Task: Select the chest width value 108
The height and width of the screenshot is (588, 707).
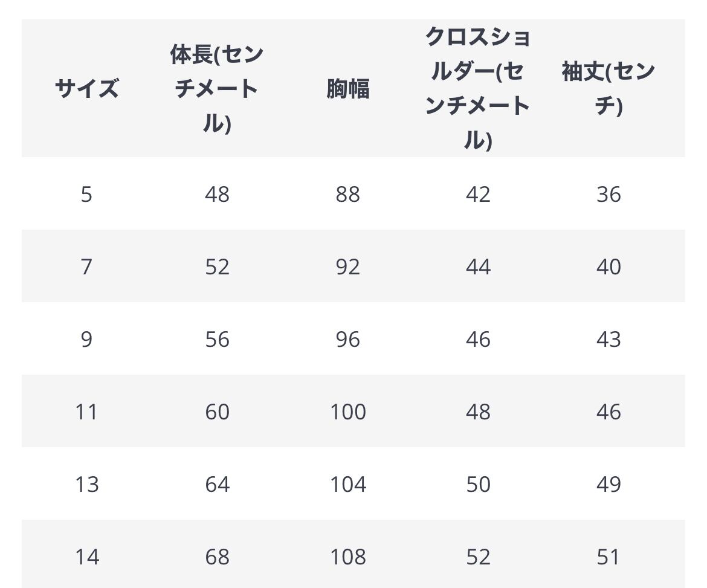Action: [347, 557]
